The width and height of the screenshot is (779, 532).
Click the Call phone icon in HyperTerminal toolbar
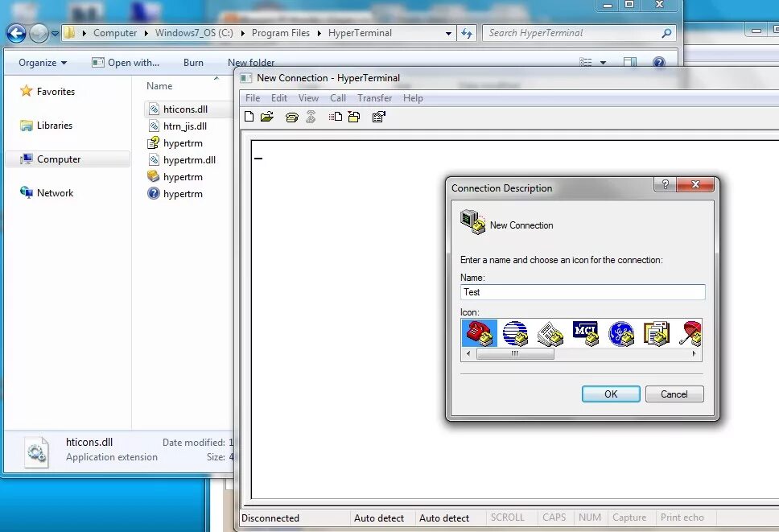pos(291,118)
